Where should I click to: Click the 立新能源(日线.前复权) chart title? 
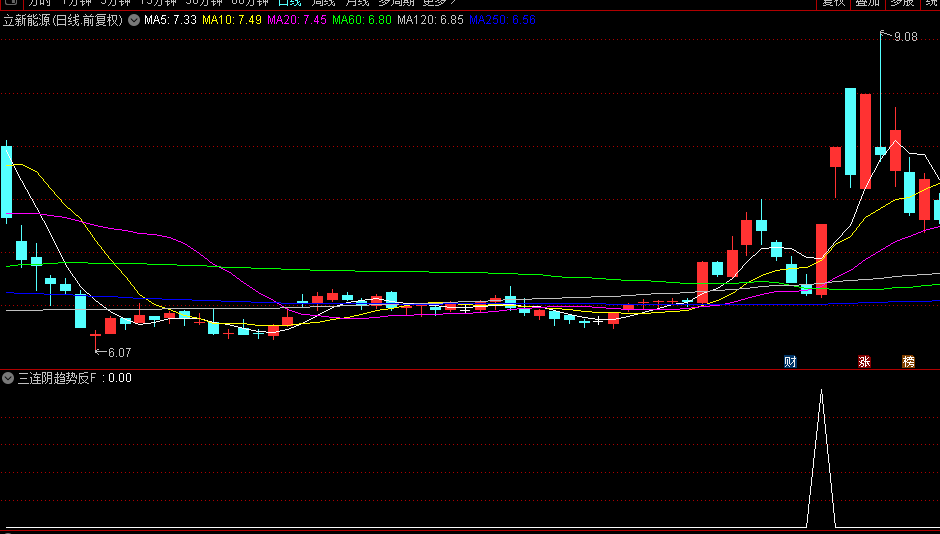click(x=63, y=20)
